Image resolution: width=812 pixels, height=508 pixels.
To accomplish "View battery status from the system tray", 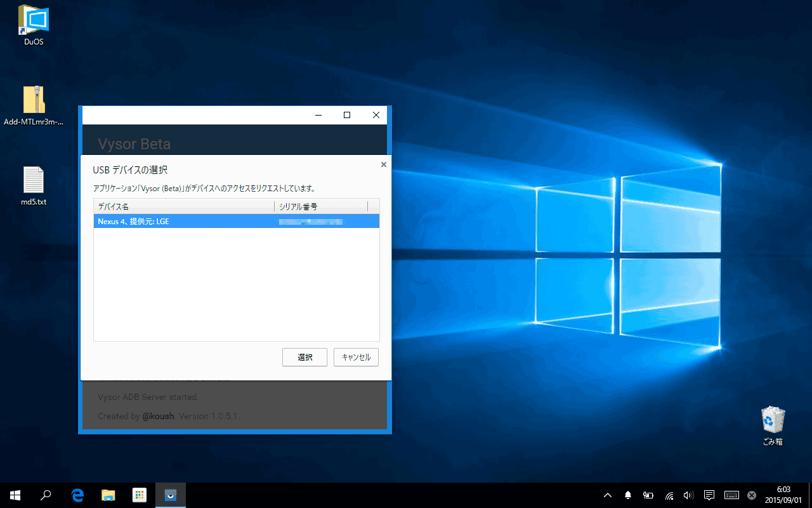I will 648,495.
